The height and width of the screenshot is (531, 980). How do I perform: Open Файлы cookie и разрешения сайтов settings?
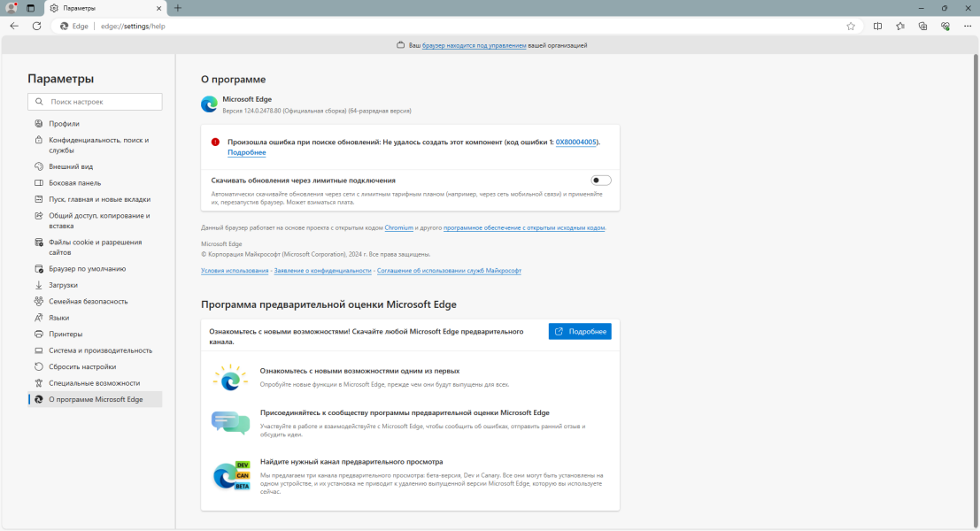pos(95,248)
